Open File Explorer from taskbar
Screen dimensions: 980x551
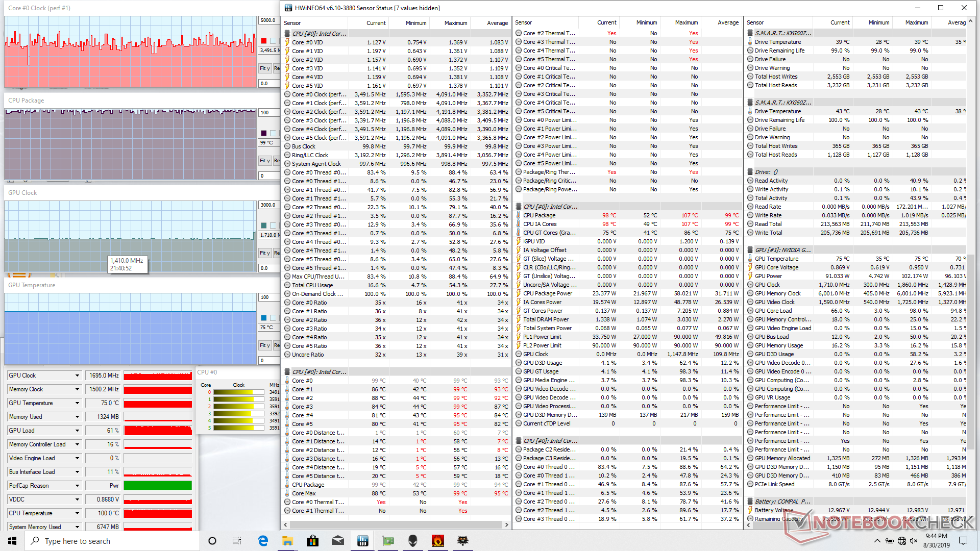tap(288, 541)
